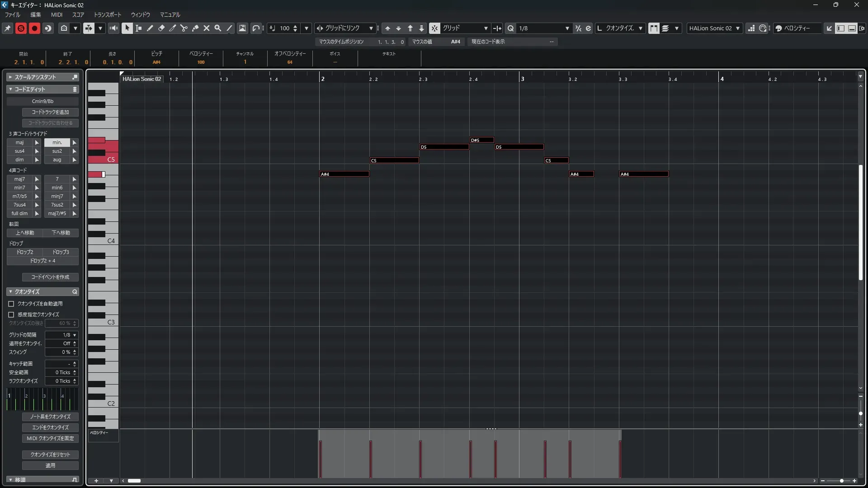
Task: Toggle Solo Editor button
Action: click(x=21, y=28)
